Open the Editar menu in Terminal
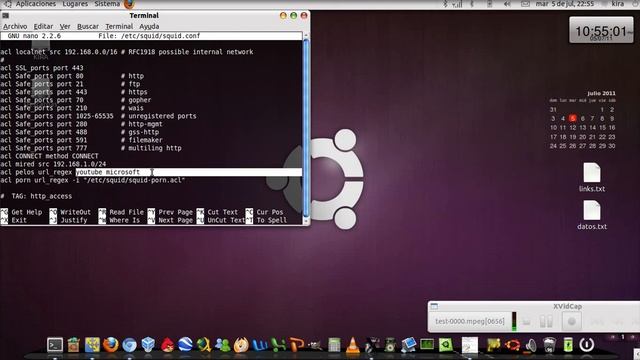This screenshot has height=360, width=640. coord(43,26)
